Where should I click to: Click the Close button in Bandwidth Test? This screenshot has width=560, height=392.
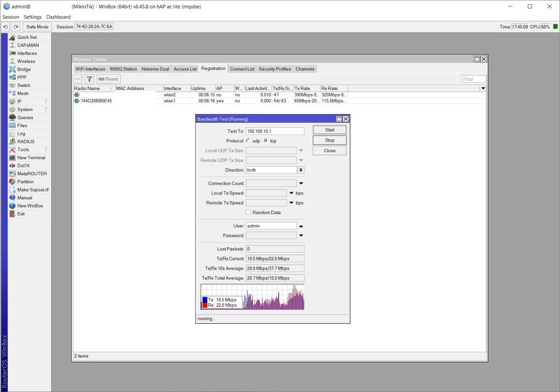click(329, 150)
